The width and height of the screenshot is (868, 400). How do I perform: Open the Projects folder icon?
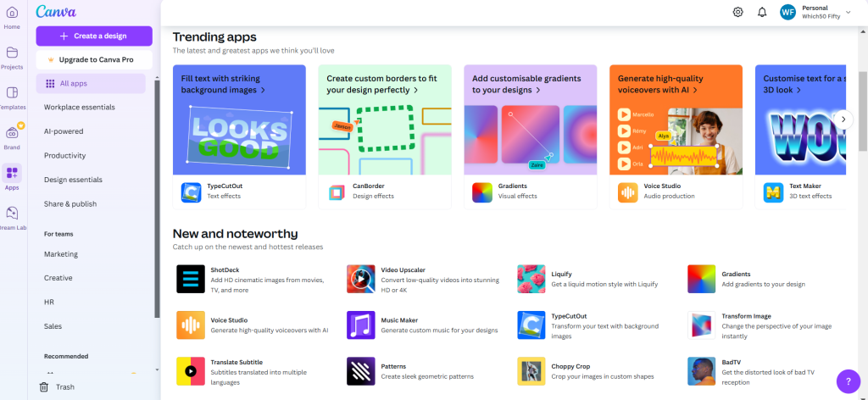pyautogui.click(x=12, y=54)
